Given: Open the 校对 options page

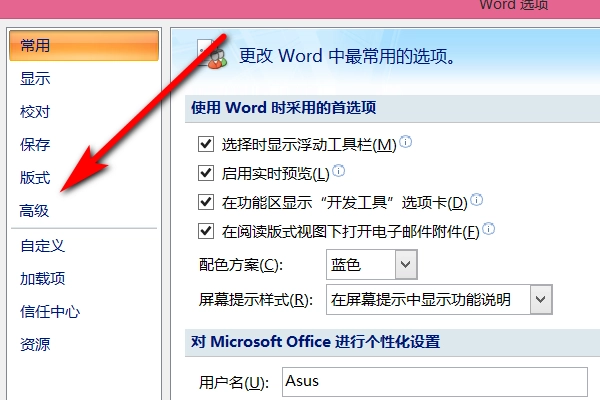Looking at the screenshot, I should pyautogui.click(x=35, y=112).
